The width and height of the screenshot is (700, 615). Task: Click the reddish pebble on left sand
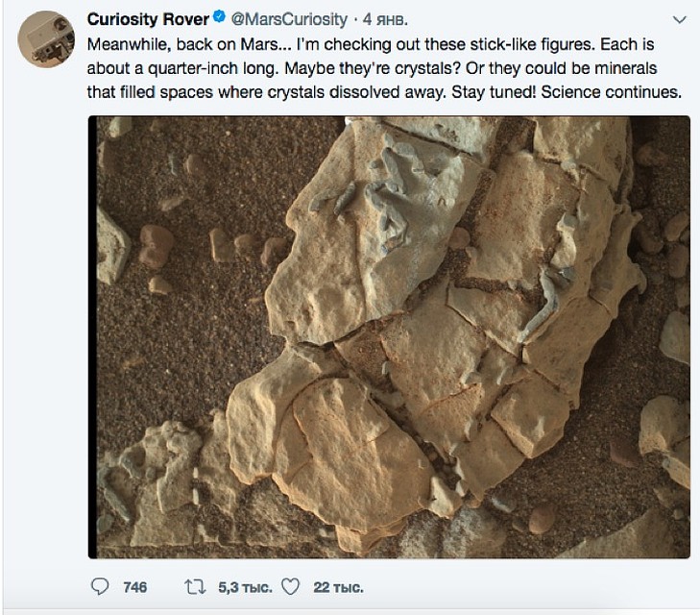click(x=156, y=246)
